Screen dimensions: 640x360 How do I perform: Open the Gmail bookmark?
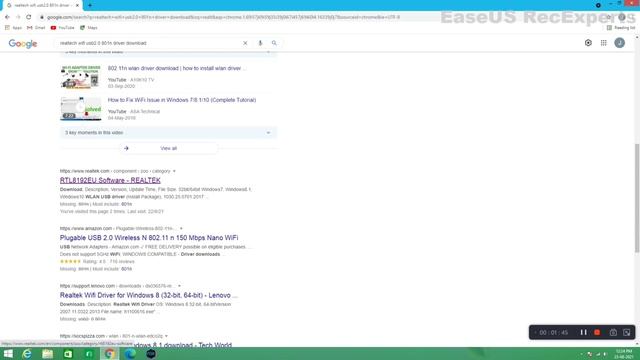tap(36, 28)
